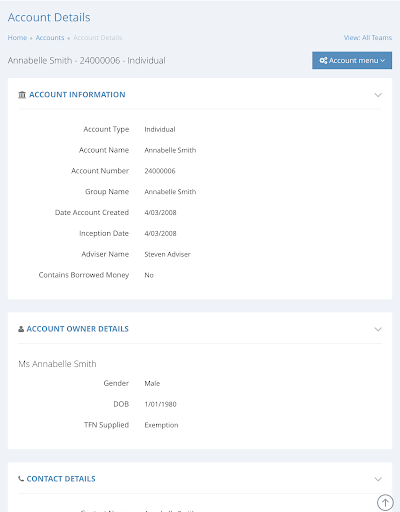This screenshot has width=400, height=512.
Task: Click the gears icon on Account menu button
Action: [x=323, y=60]
